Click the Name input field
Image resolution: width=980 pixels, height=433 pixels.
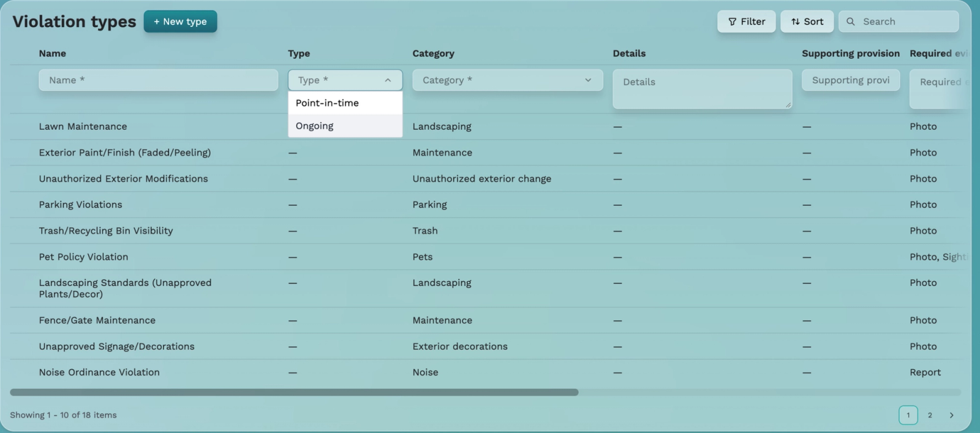pos(158,80)
